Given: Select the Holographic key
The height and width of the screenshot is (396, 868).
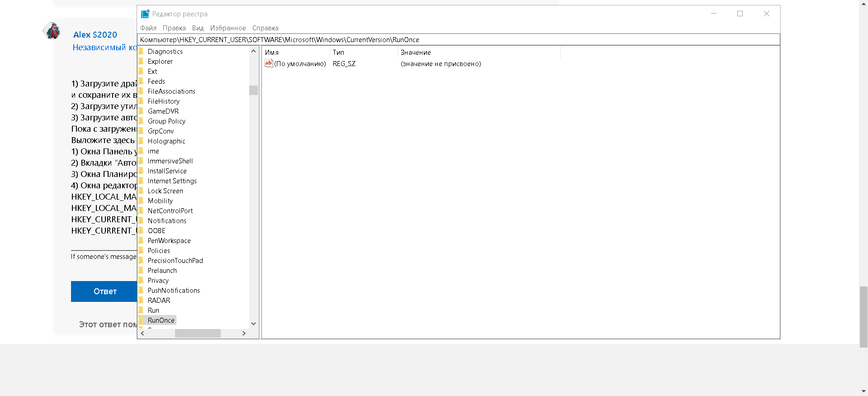Looking at the screenshot, I should coord(166,141).
